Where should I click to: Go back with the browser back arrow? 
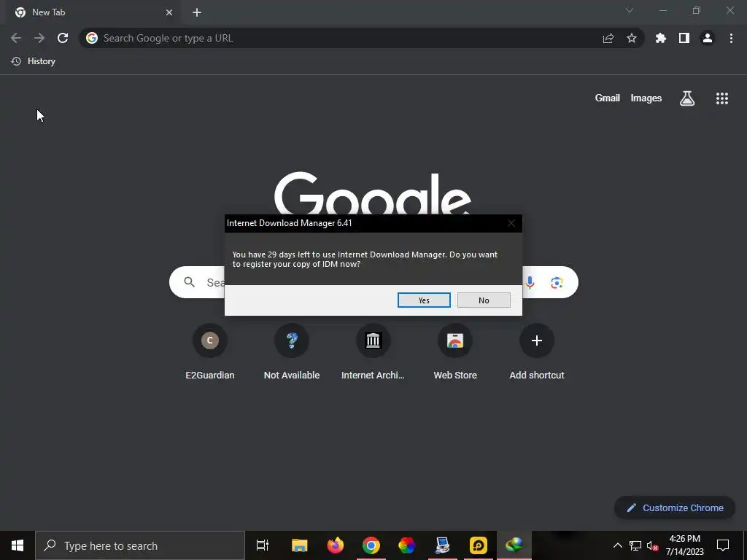coord(16,38)
